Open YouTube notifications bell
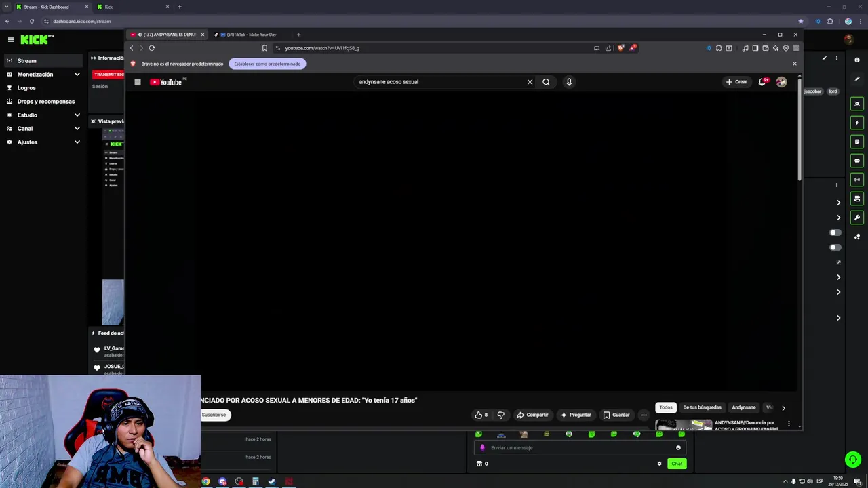 (762, 82)
